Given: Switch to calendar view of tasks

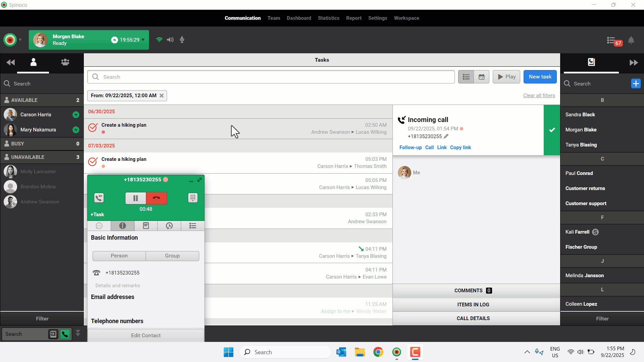Looking at the screenshot, I should pyautogui.click(x=481, y=77).
